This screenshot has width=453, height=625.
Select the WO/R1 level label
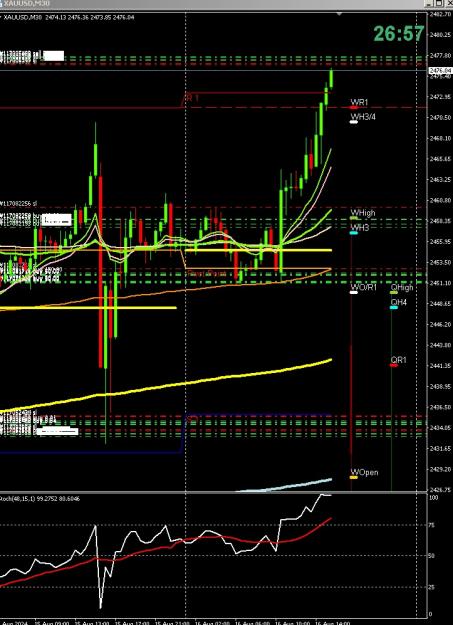coord(363,287)
